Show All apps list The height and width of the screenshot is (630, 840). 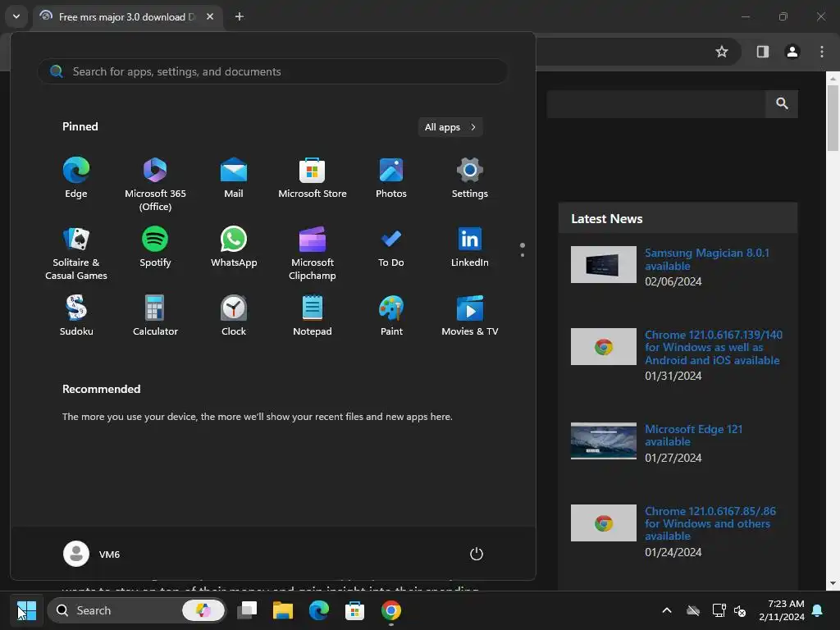click(x=450, y=127)
